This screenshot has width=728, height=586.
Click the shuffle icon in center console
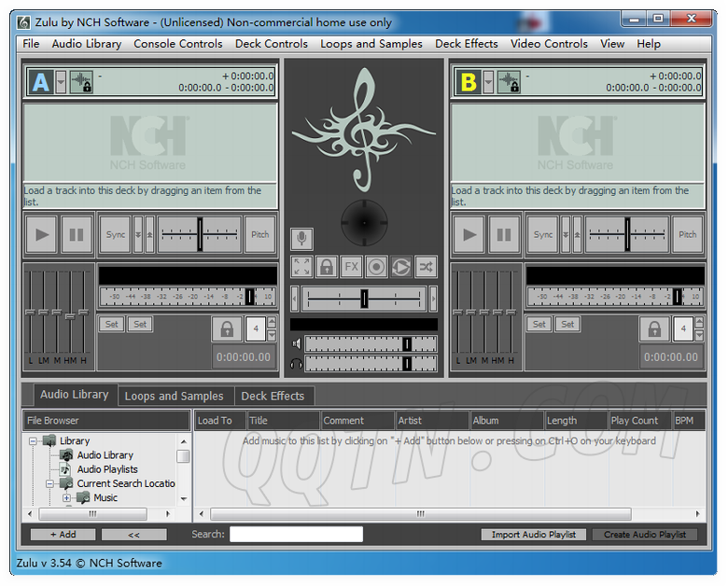(x=426, y=267)
